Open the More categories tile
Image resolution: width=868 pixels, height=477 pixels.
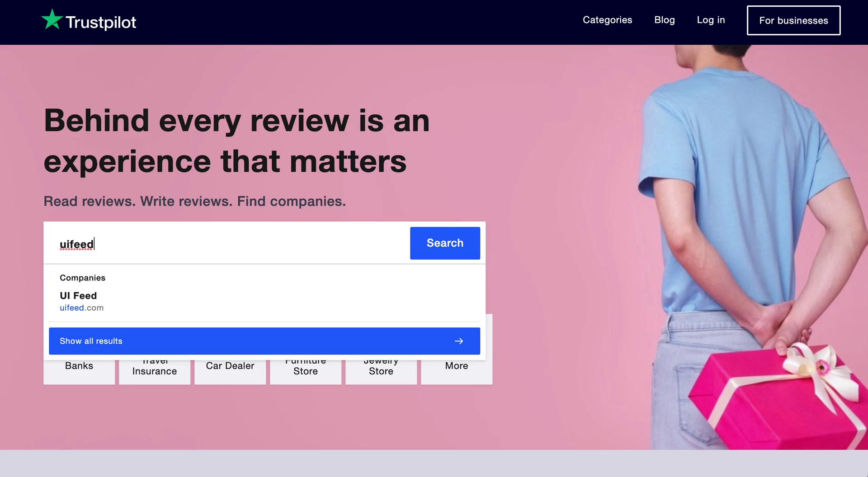coord(457,372)
